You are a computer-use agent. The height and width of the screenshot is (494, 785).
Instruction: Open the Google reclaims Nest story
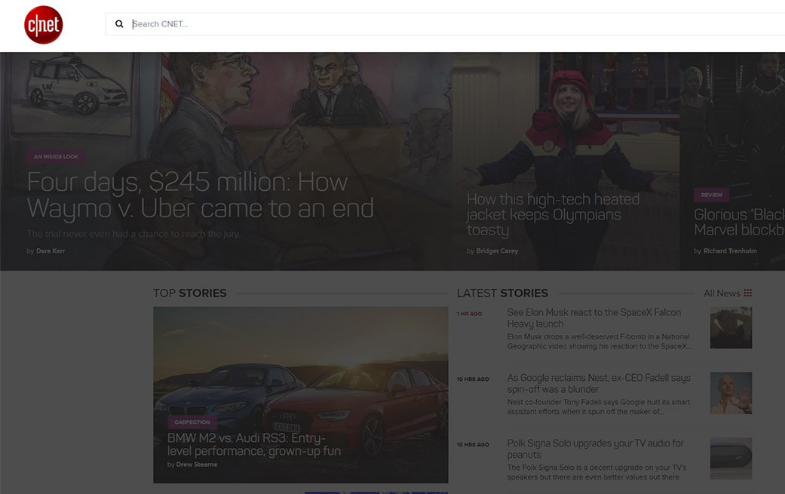pyautogui.click(x=599, y=383)
